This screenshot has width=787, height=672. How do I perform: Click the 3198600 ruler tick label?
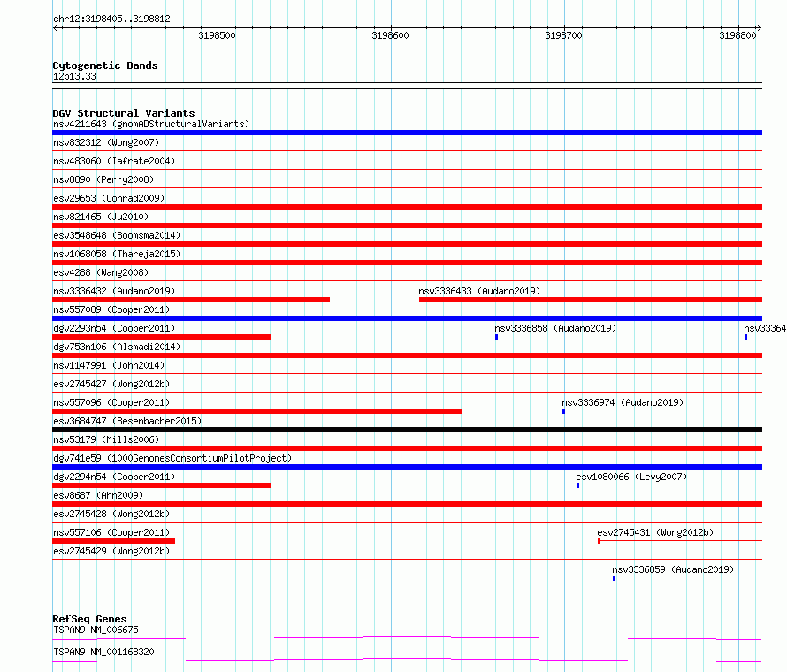(390, 35)
